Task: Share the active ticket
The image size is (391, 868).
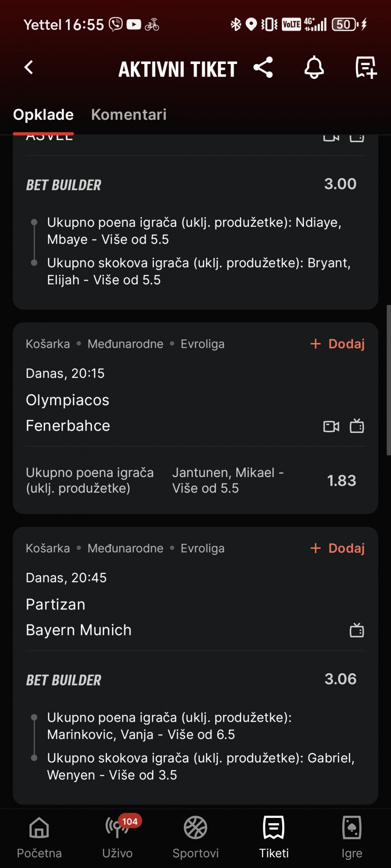Action: pos(263,68)
